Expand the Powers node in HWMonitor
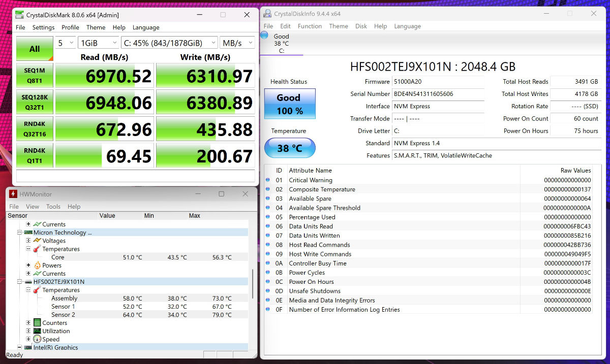 [x=28, y=265]
